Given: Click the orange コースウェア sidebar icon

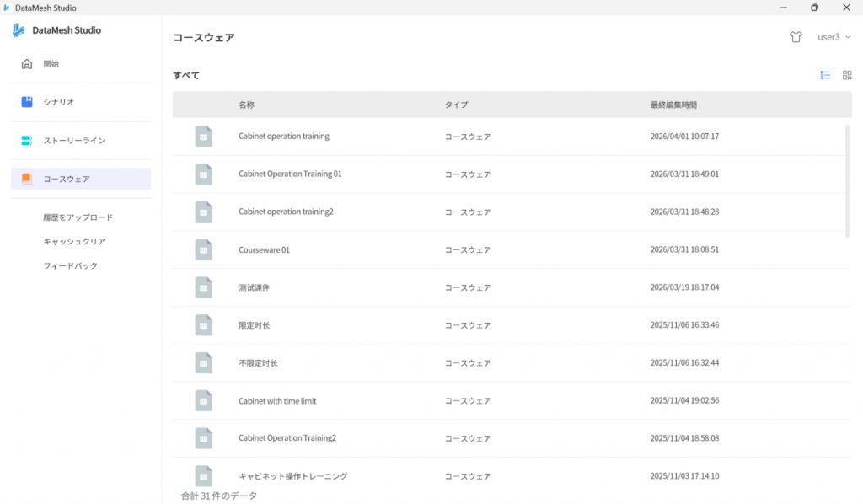Looking at the screenshot, I should (27, 179).
